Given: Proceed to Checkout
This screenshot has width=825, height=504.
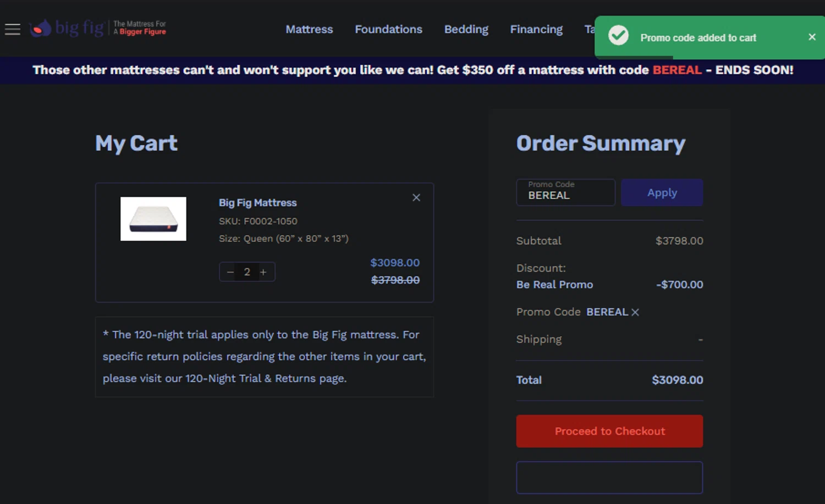Looking at the screenshot, I should click(x=609, y=431).
